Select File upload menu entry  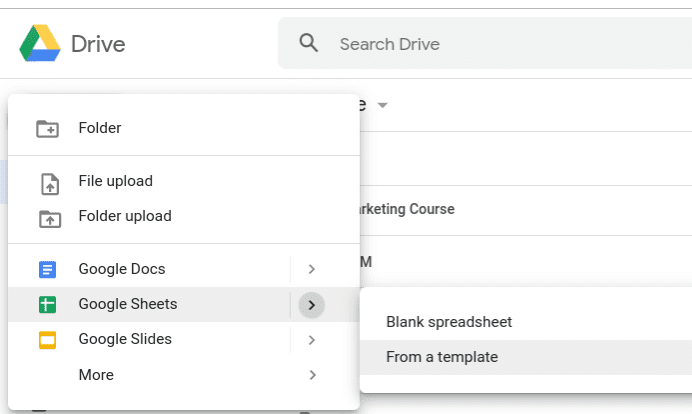[x=116, y=181]
